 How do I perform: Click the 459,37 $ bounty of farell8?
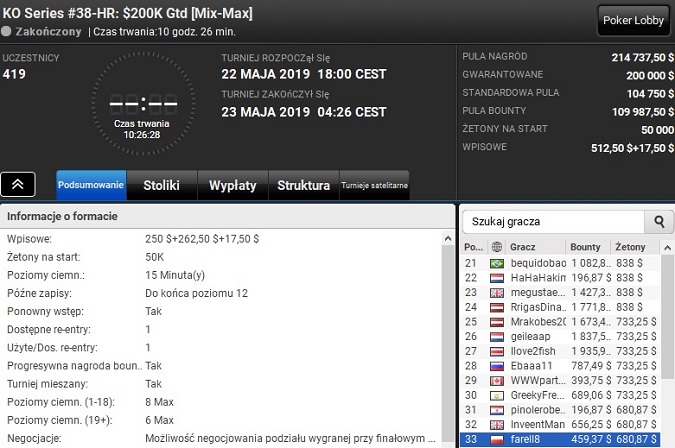point(591,439)
